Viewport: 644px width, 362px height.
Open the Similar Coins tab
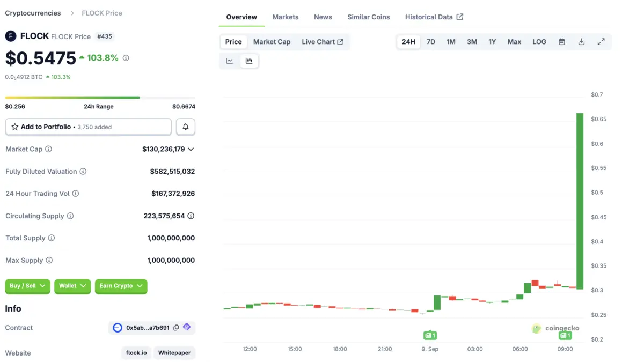368,17
